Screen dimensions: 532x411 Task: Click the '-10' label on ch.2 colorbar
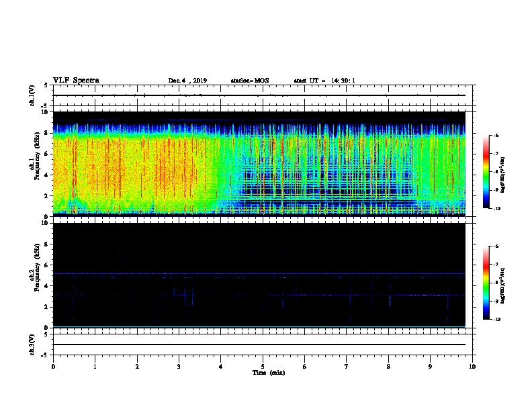[x=496, y=320]
